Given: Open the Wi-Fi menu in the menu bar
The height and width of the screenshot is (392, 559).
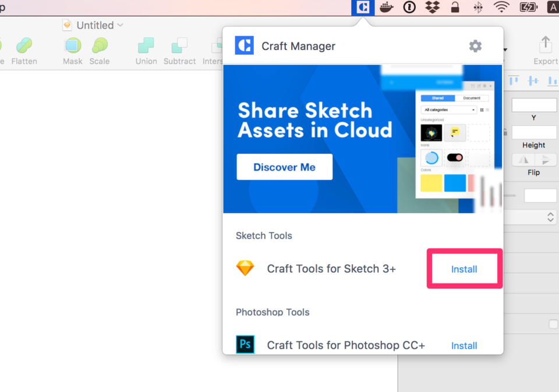Looking at the screenshot, I should [500, 8].
